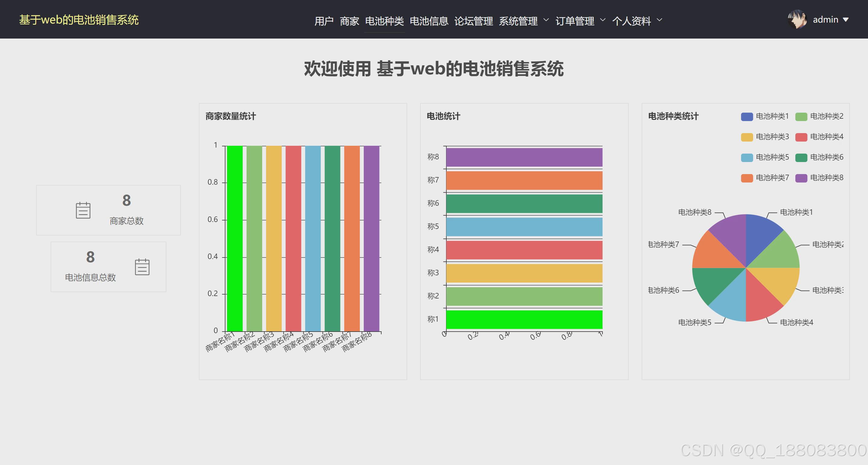Click the calendar icon beside 商家总数
Viewport: 868px width, 465px height.
point(83,211)
